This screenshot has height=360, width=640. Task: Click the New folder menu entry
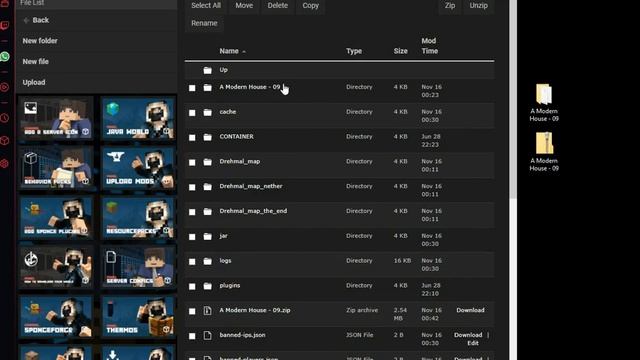coord(40,41)
